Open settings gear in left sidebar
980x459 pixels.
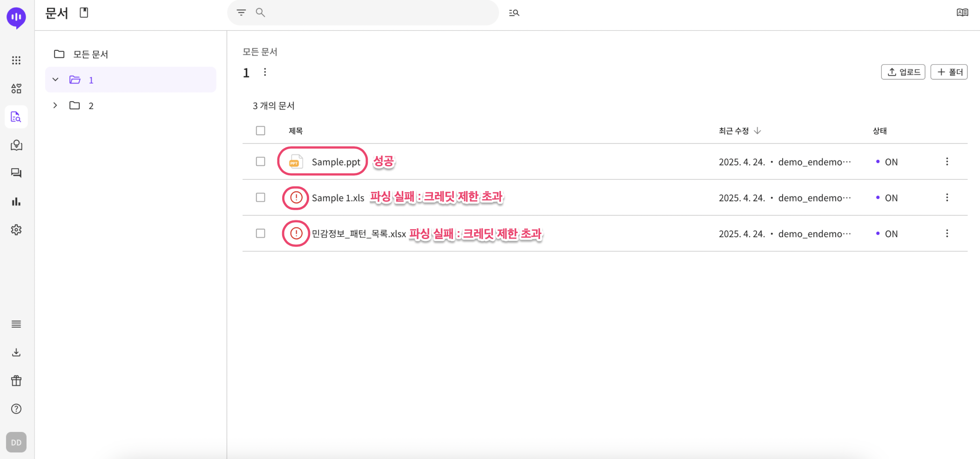point(16,230)
